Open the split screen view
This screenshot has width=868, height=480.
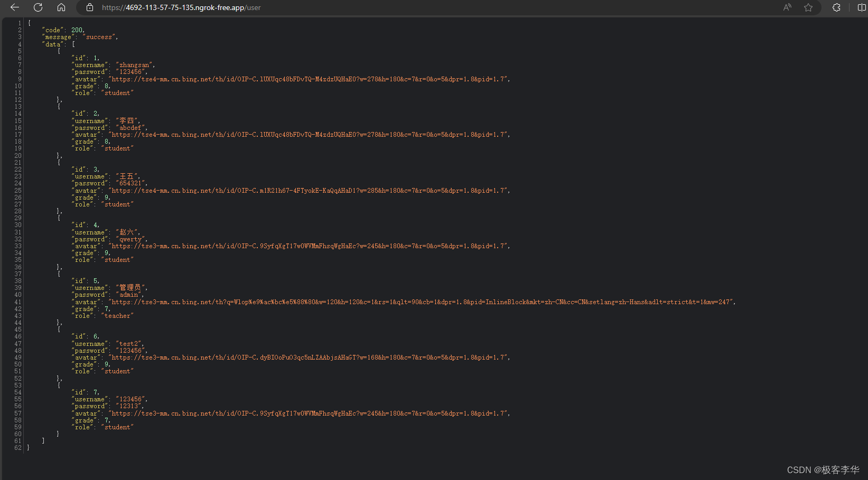point(862,7)
